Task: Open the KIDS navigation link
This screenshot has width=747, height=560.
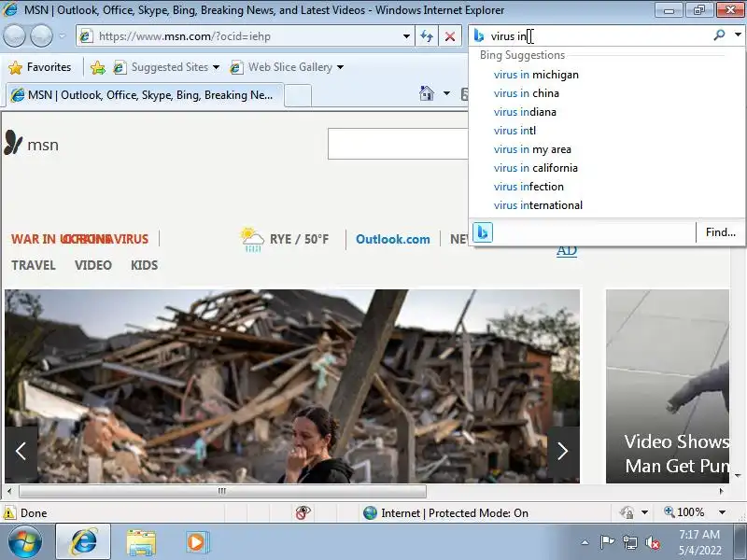Action: point(145,265)
